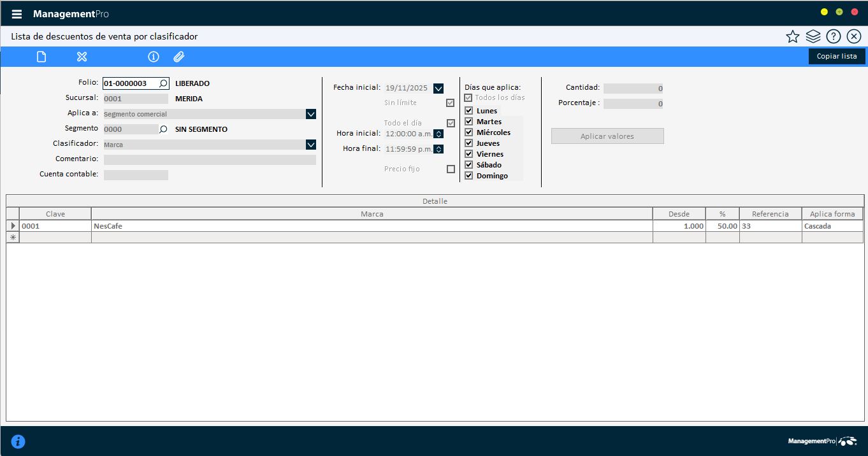Search Folio with magnifier icon
The height and width of the screenshot is (456, 868).
(163, 83)
